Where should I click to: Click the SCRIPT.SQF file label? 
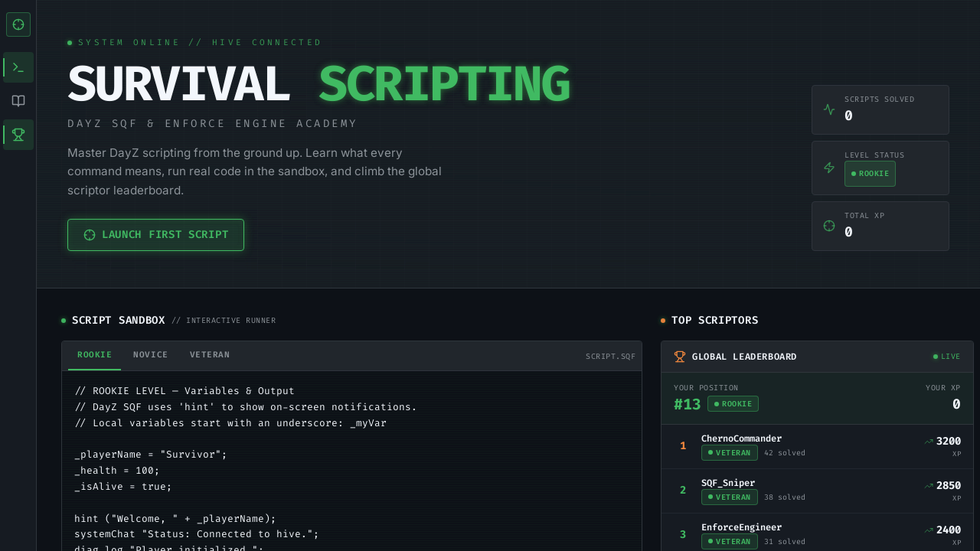pos(610,357)
